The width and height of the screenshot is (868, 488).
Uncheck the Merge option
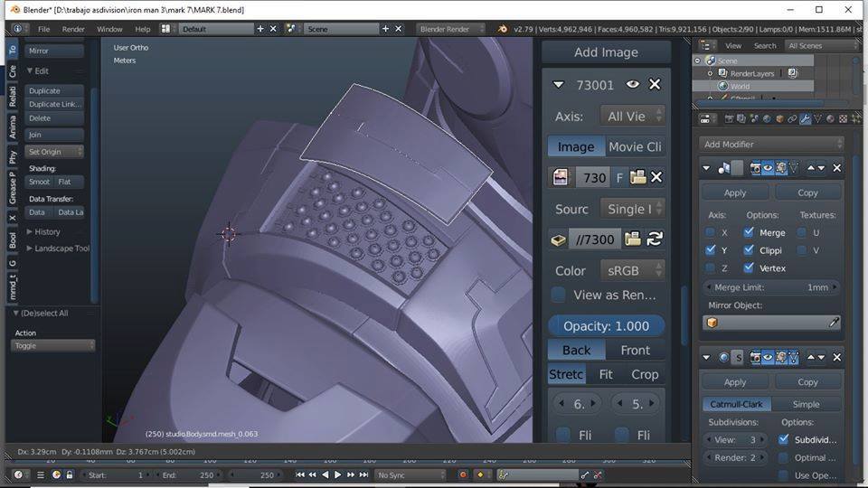point(749,232)
